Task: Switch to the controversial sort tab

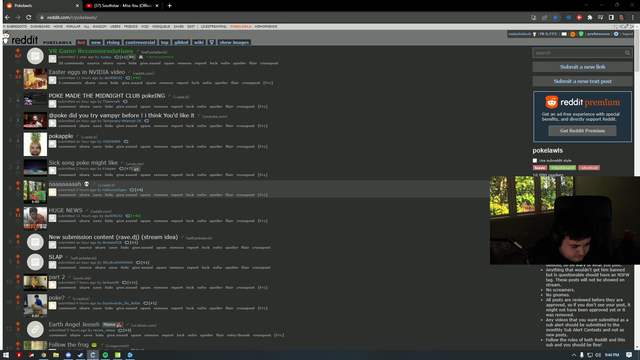Action: (x=140, y=42)
